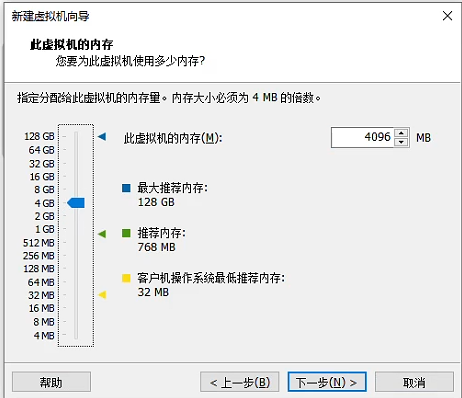Increase memory with the spinner up arrow
Screen dimensions: 462x398
click(x=401, y=133)
